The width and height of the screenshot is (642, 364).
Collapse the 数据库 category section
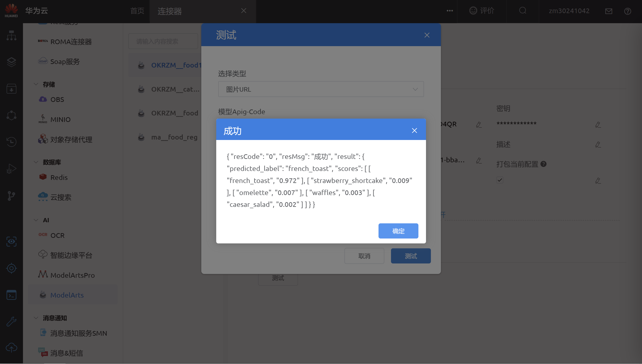(x=36, y=162)
